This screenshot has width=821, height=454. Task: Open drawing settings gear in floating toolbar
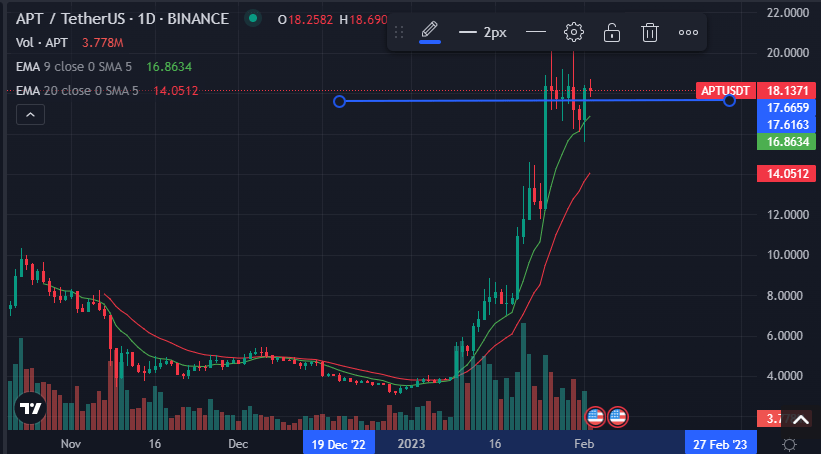click(x=574, y=32)
